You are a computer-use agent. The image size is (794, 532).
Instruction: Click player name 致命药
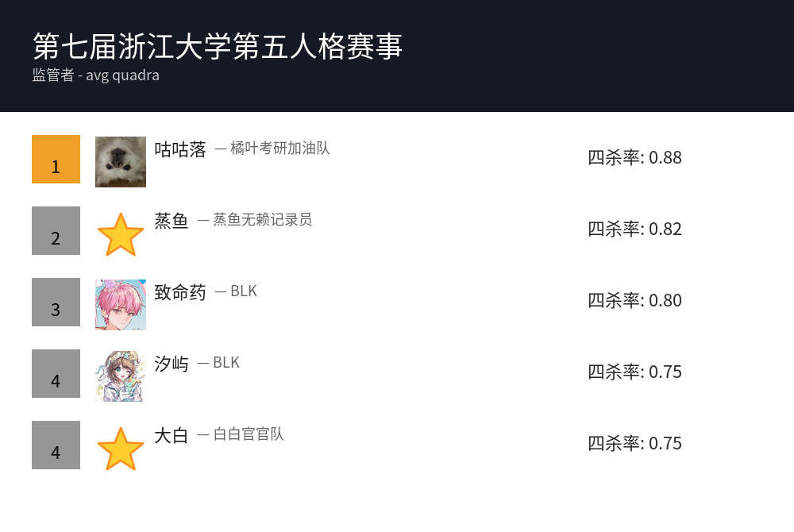(x=180, y=292)
